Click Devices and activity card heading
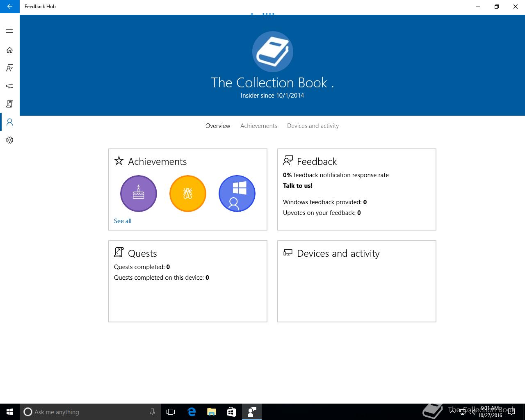Screen dimensions: 525x420 338,253
